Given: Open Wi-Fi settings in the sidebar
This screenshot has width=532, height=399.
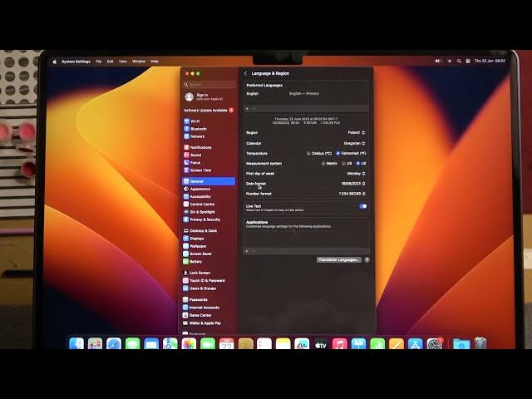Looking at the screenshot, I should point(192,121).
